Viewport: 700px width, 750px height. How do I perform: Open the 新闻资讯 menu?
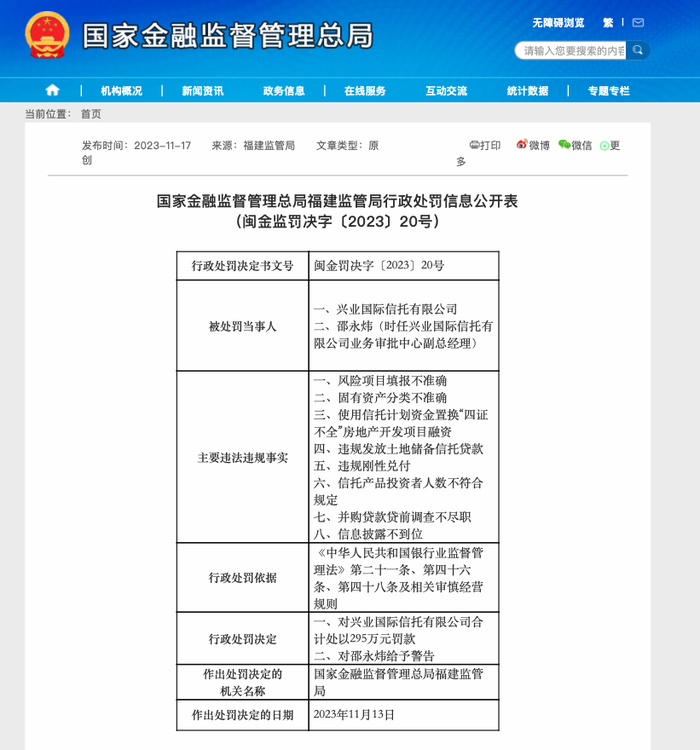pyautogui.click(x=202, y=90)
